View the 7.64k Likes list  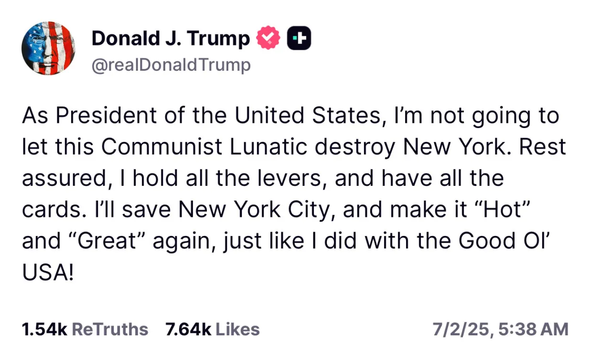click(x=213, y=329)
